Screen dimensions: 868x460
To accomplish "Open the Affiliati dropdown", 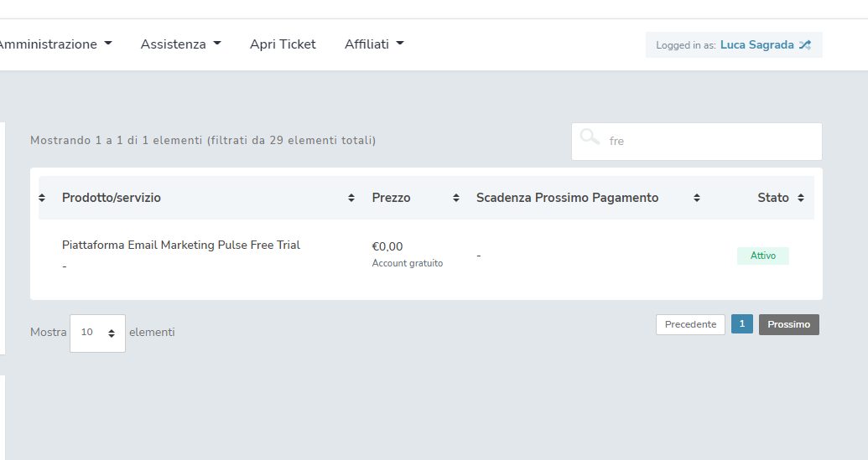I will (374, 44).
